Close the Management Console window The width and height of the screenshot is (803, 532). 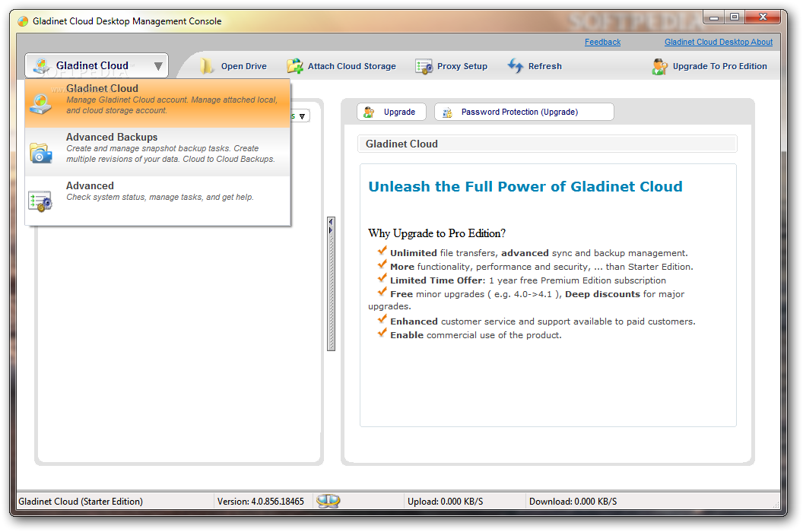[763, 17]
